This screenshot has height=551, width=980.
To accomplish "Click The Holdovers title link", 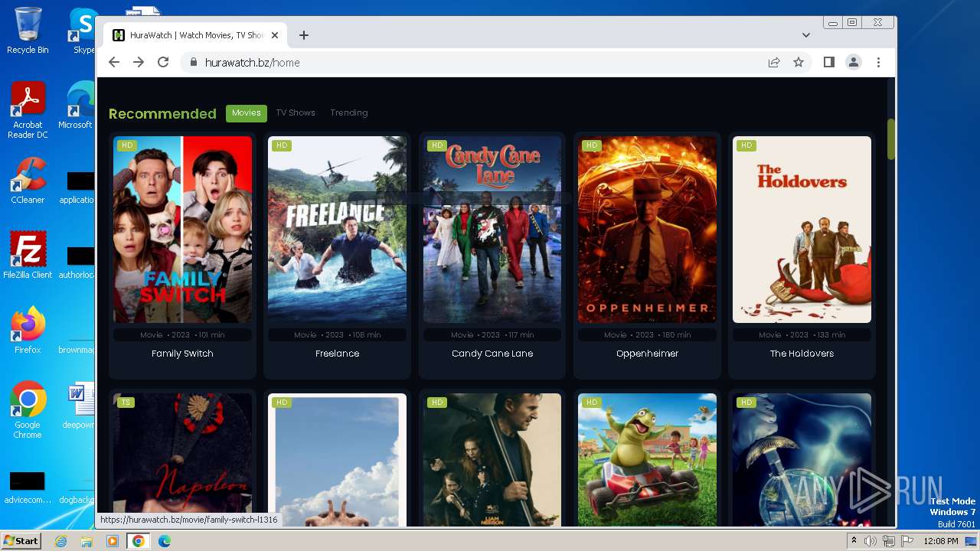I will click(x=802, y=354).
